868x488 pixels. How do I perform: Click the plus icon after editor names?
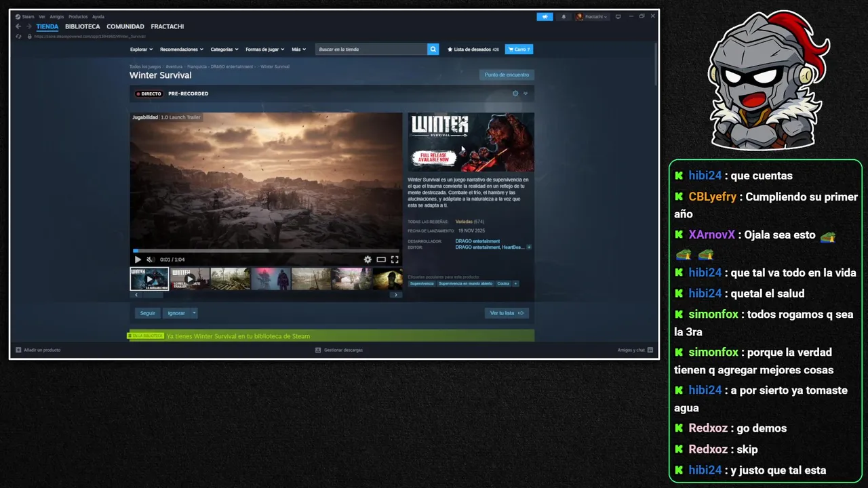click(529, 247)
